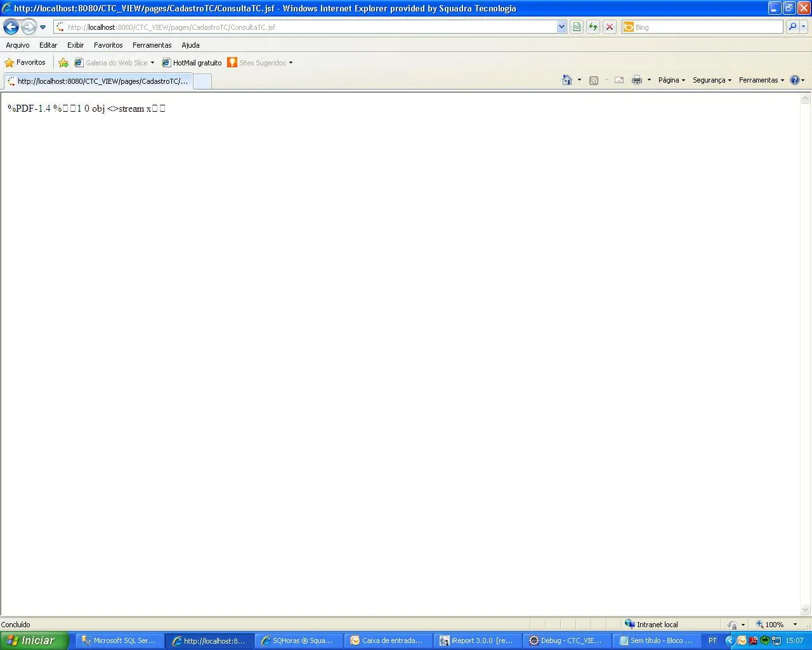
Task: Go back with the blue Back arrow
Action: click(x=11, y=27)
